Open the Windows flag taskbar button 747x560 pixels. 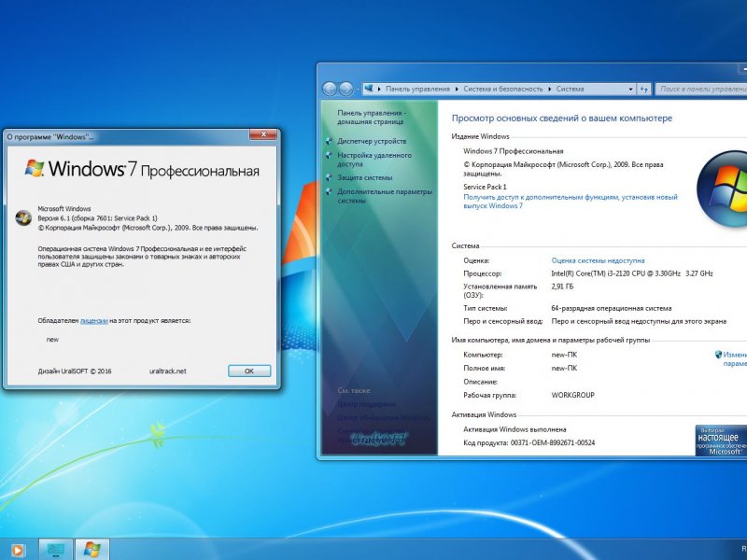click(92, 550)
